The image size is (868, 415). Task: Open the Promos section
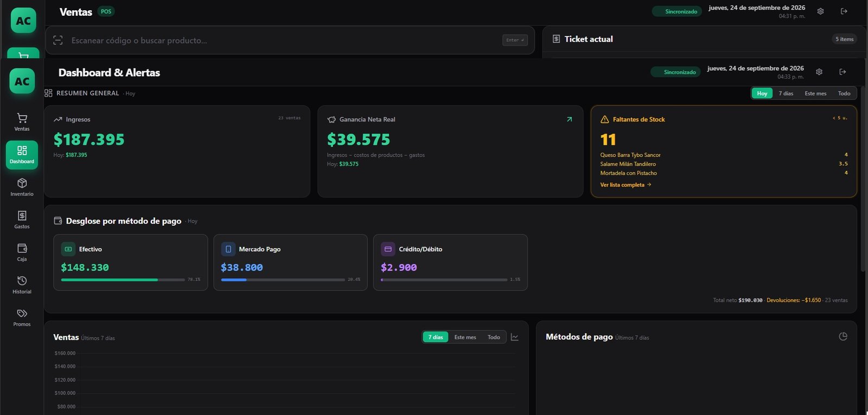pyautogui.click(x=22, y=317)
